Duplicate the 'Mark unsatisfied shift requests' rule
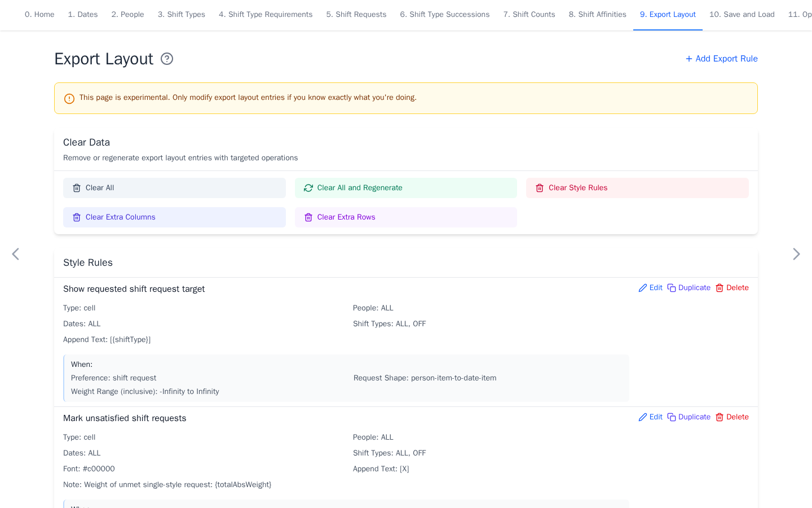The height and width of the screenshot is (508, 812). (x=689, y=417)
